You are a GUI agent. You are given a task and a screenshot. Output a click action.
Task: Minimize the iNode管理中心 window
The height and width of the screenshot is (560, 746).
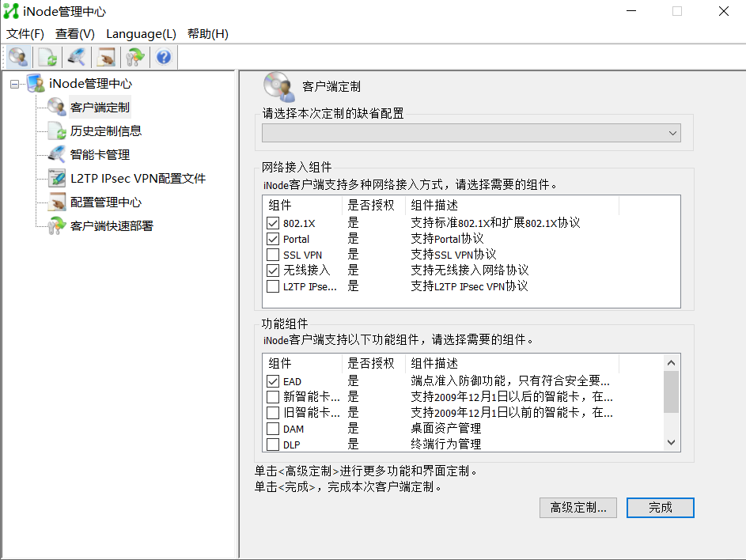point(631,11)
